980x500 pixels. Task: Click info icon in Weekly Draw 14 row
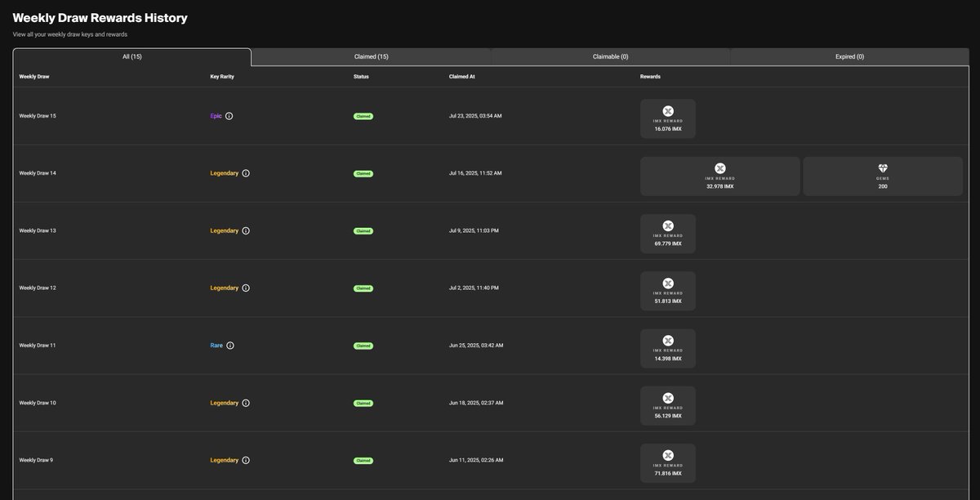point(246,173)
